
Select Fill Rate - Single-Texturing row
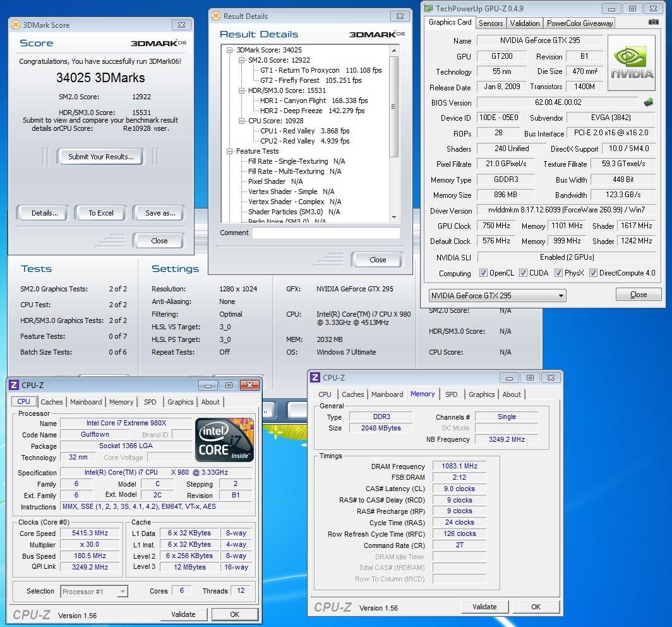click(x=297, y=161)
